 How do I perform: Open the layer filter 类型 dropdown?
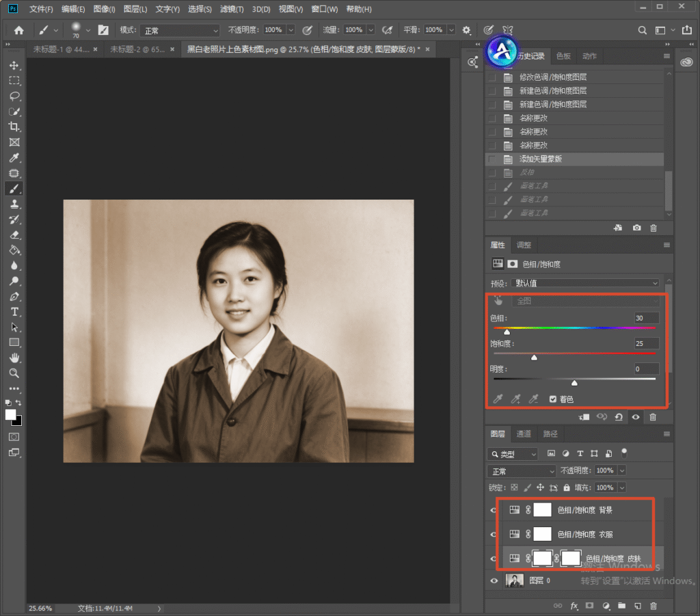coord(513,454)
